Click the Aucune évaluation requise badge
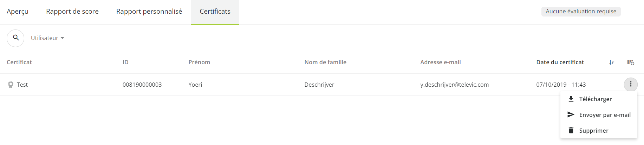 coord(581,11)
